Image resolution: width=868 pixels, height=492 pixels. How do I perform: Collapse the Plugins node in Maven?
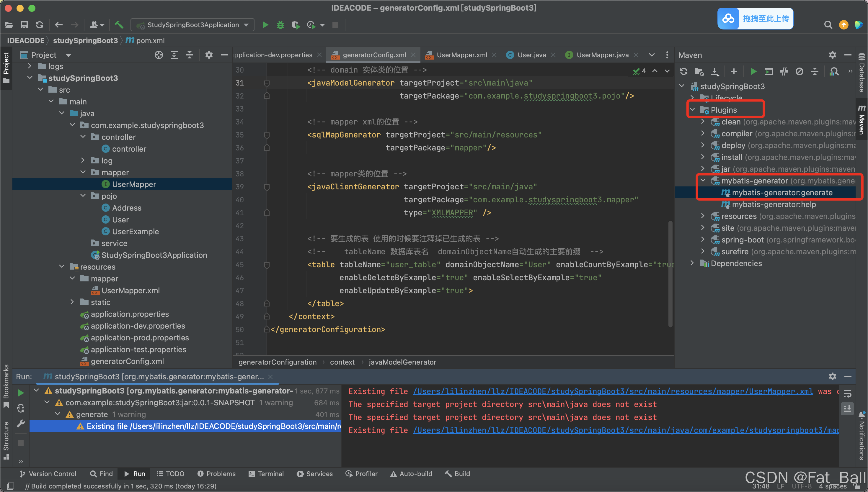pyautogui.click(x=693, y=110)
